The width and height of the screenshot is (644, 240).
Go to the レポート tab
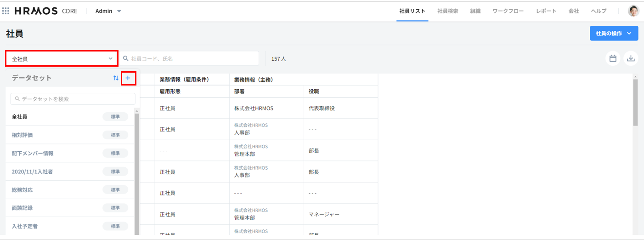(x=546, y=11)
